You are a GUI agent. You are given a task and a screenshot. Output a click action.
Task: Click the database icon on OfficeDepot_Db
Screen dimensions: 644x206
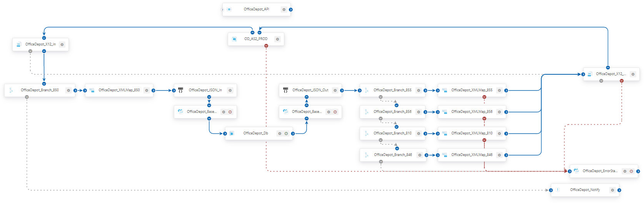(232, 134)
